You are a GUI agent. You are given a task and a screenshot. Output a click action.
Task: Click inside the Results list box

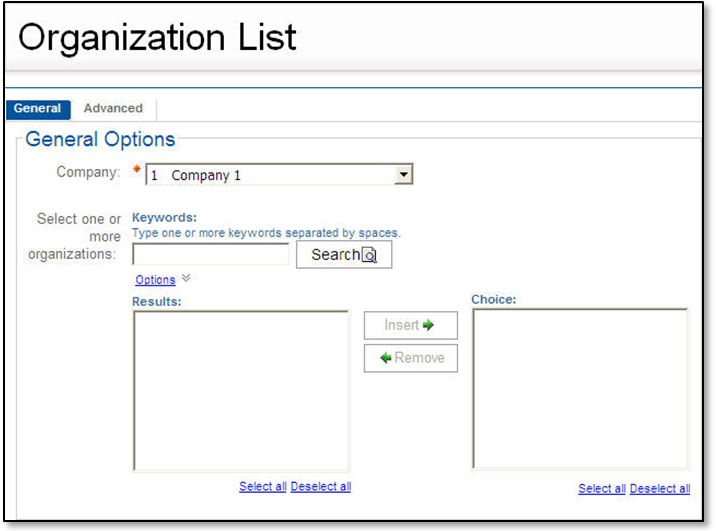click(x=240, y=390)
